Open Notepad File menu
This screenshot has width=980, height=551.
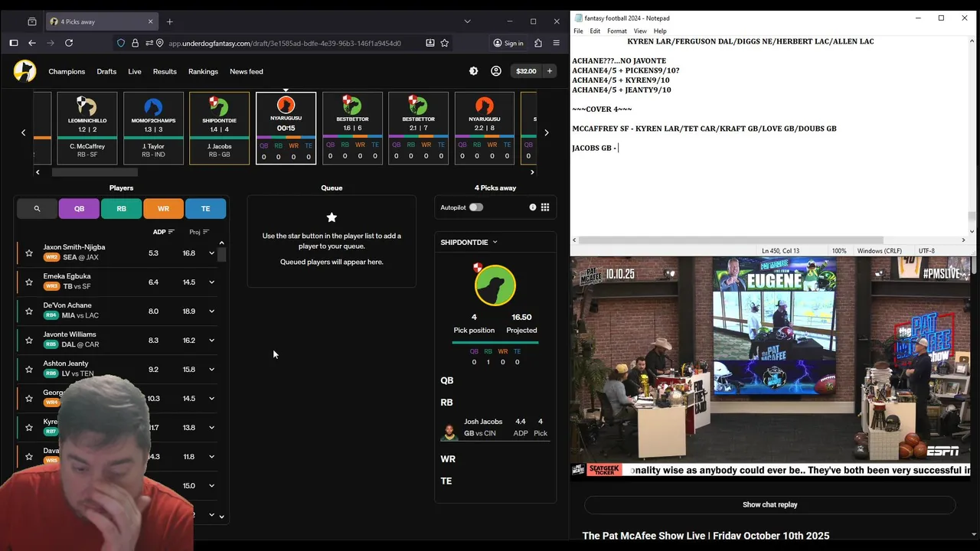point(578,31)
